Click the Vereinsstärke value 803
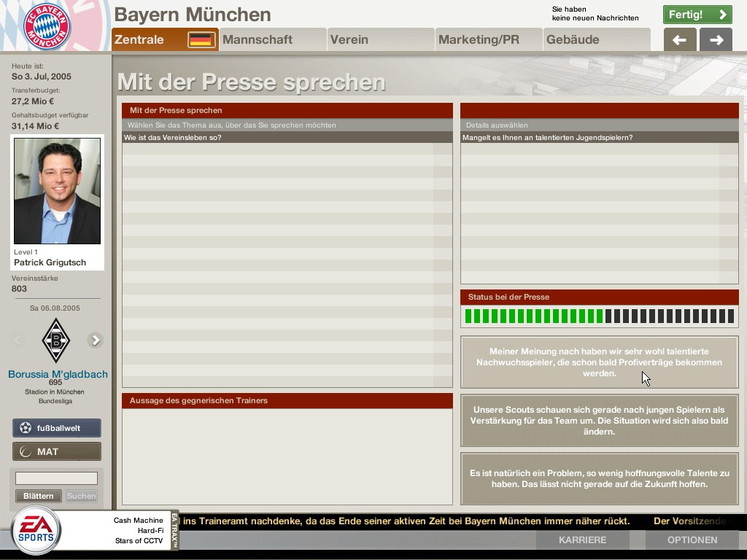The height and width of the screenshot is (560, 747). click(x=19, y=289)
